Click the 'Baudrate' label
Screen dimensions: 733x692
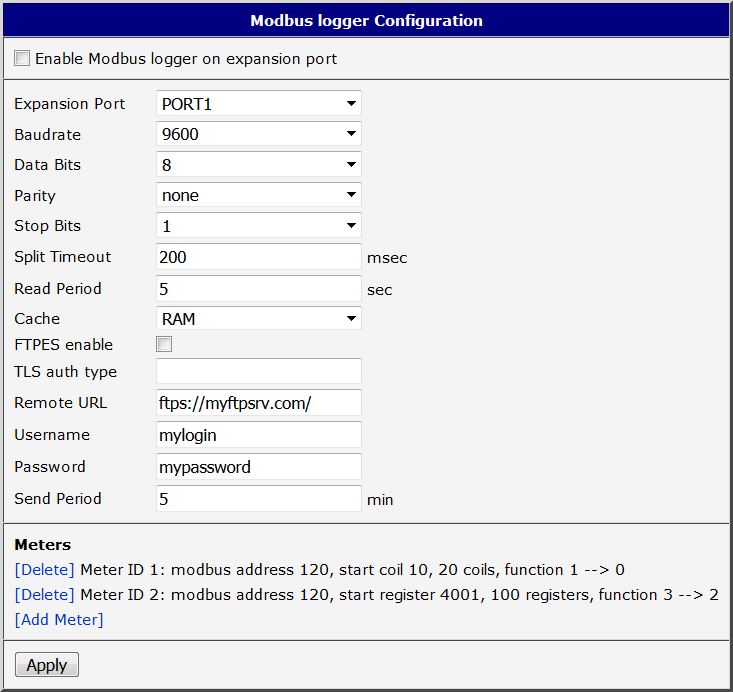[48, 135]
